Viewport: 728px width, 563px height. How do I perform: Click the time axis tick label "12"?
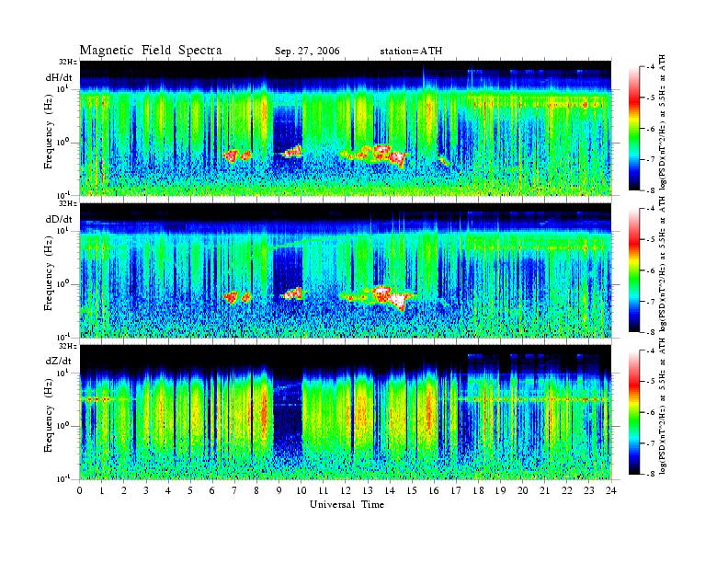(x=346, y=491)
